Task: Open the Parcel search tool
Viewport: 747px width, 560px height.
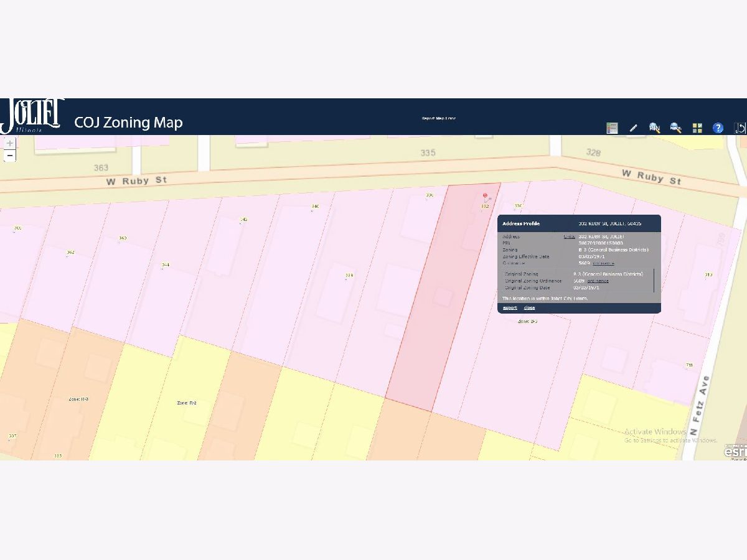Action: 675,128
